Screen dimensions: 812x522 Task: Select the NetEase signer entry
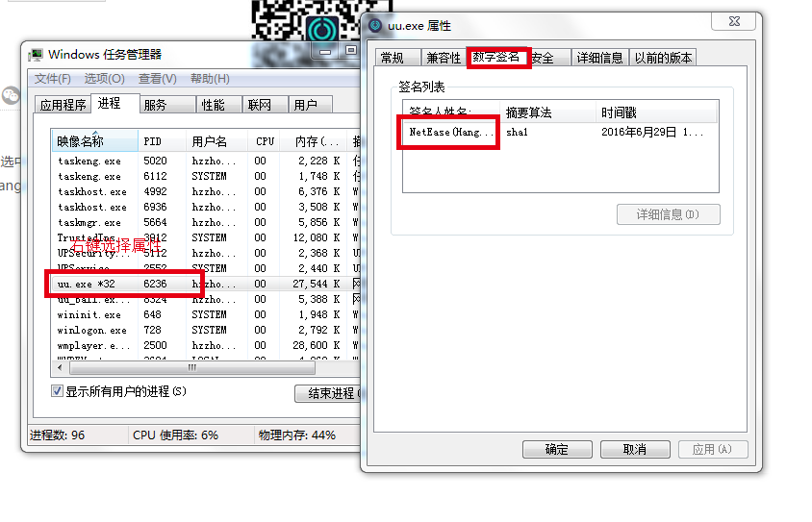(449, 132)
